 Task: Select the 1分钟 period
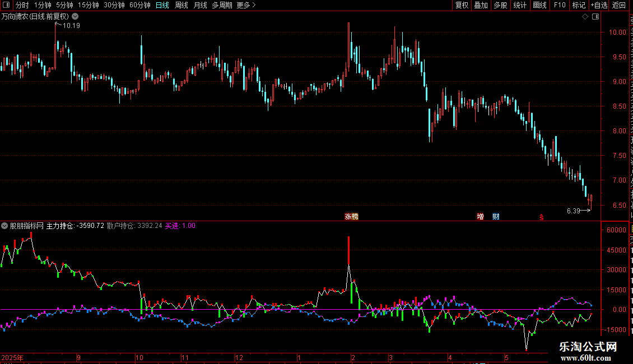click(43, 5)
